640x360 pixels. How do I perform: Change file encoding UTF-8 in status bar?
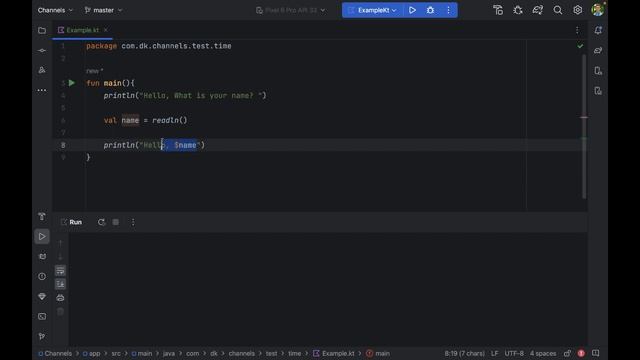(x=514, y=353)
